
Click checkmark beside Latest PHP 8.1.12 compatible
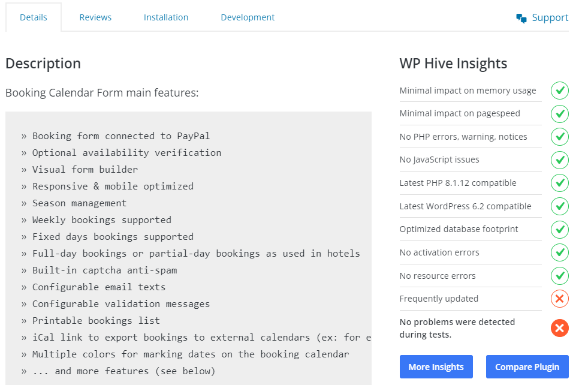pyautogui.click(x=559, y=183)
